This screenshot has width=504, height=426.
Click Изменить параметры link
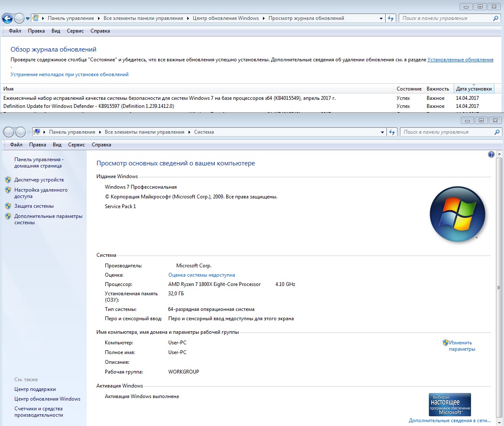462,346
